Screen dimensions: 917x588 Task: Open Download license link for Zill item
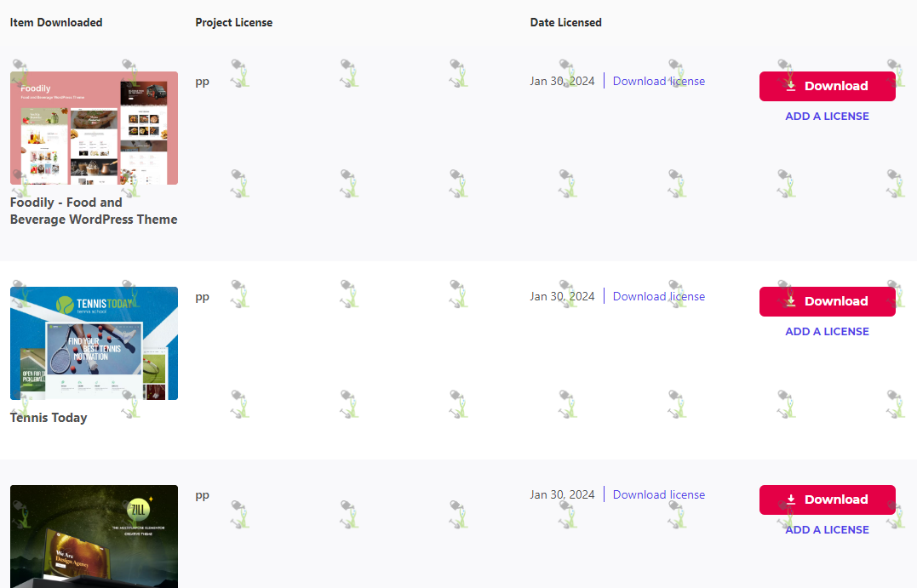(658, 494)
